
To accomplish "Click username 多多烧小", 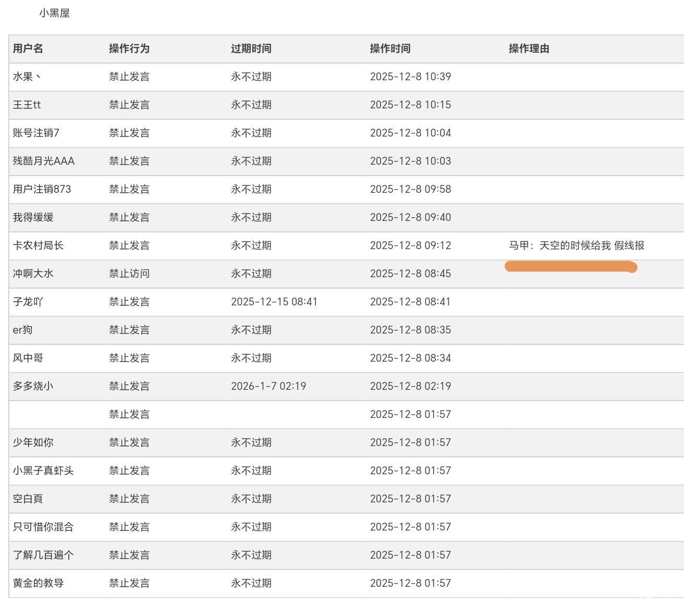I will [x=33, y=386].
